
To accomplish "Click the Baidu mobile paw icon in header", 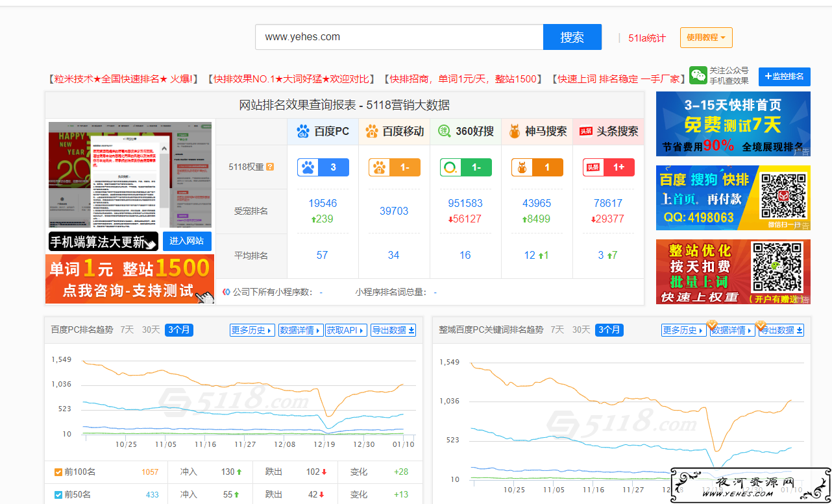I will tap(372, 131).
